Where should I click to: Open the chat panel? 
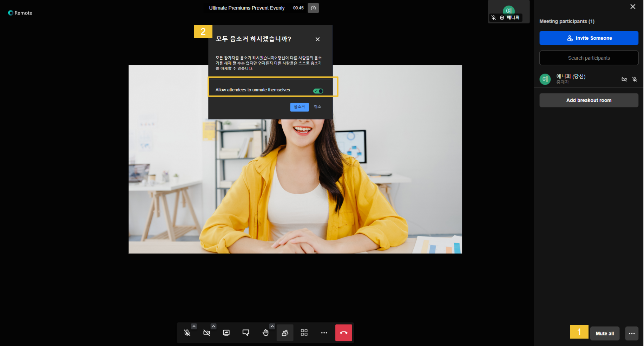(x=246, y=333)
